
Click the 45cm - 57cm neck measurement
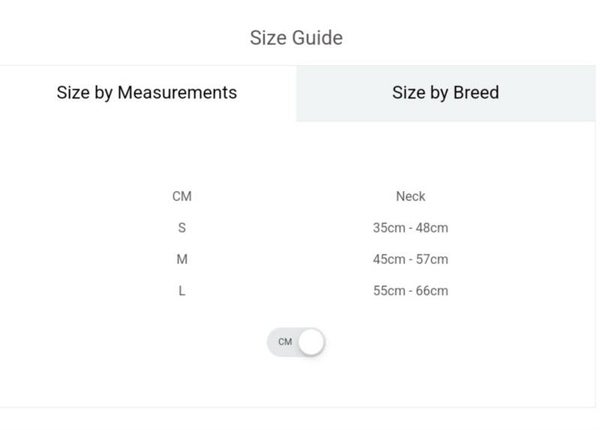click(x=410, y=259)
